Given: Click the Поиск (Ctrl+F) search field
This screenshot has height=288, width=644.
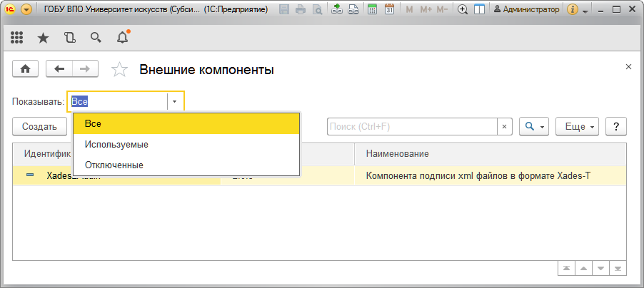Looking at the screenshot, I should tap(412, 127).
